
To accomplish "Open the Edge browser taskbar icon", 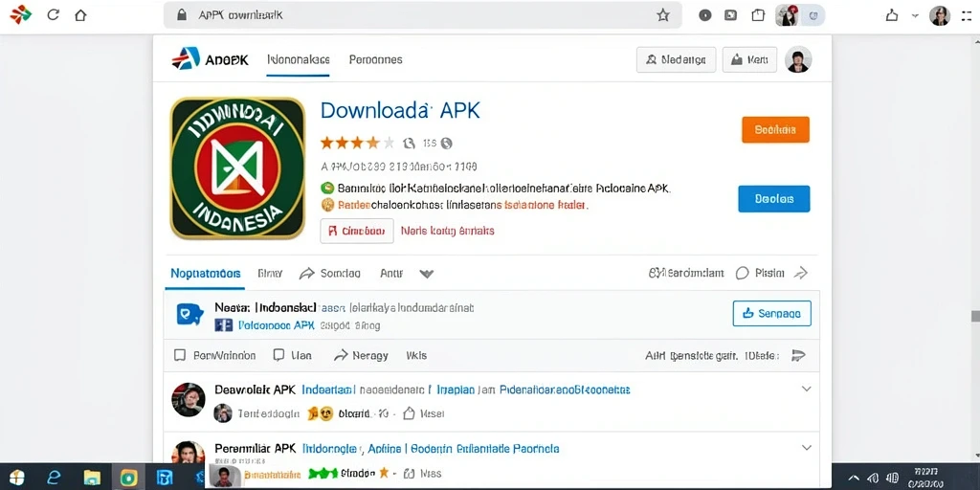I will (55, 478).
